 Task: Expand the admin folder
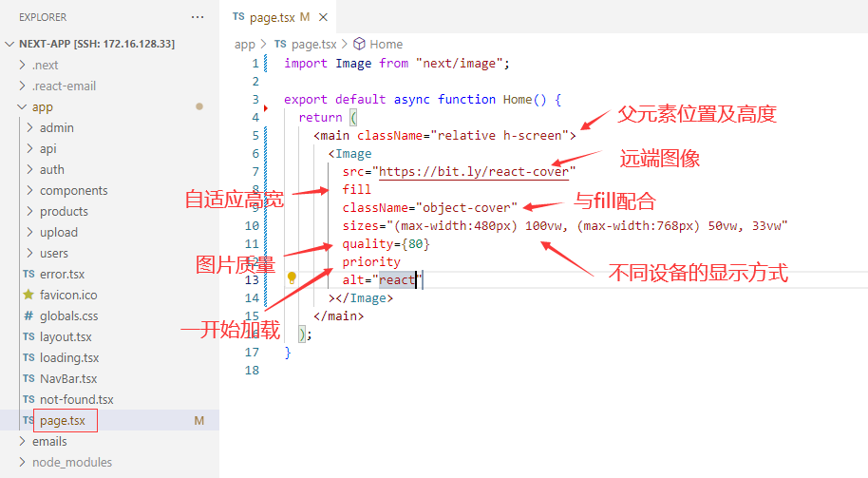29,127
